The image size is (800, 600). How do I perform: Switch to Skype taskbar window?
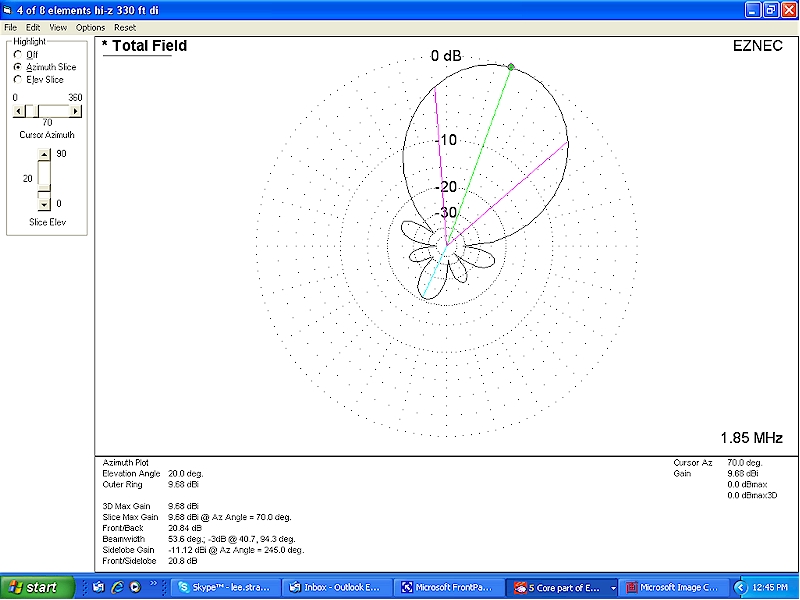pyautogui.click(x=227, y=587)
